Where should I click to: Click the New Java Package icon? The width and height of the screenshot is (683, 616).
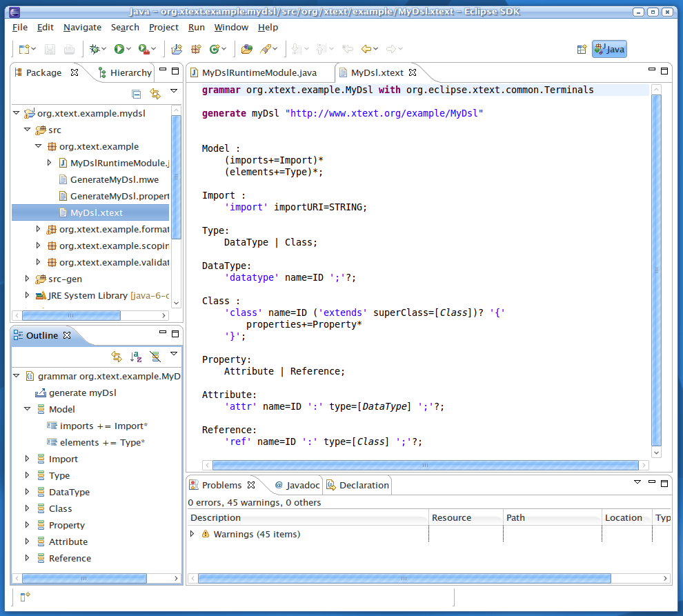pos(196,49)
